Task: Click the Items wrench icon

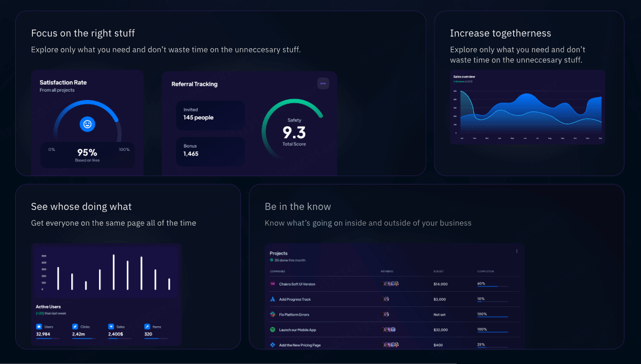Action: point(147,326)
